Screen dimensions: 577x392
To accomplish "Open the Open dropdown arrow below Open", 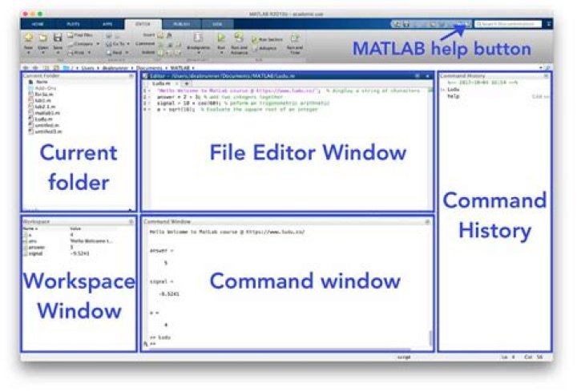I will tap(43, 53).
